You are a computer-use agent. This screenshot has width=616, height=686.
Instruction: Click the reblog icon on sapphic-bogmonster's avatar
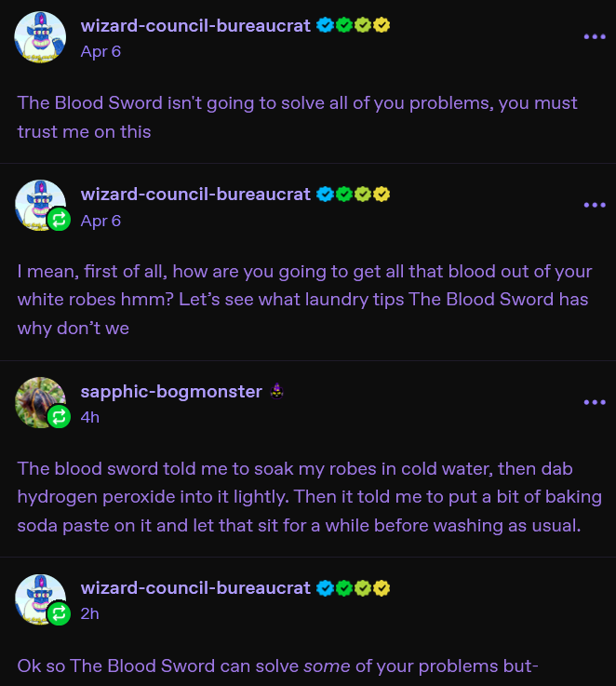[x=59, y=416]
